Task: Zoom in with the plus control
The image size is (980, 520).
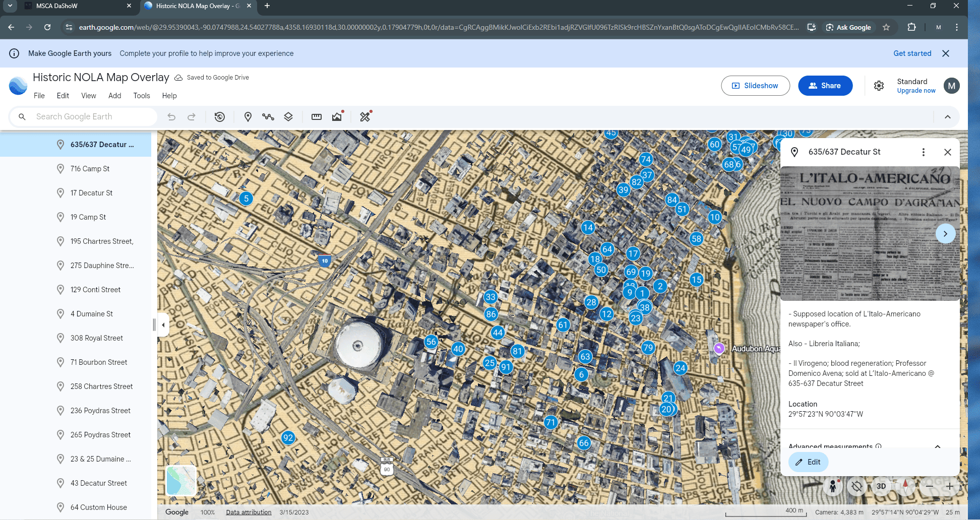Action: pos(950,486)
